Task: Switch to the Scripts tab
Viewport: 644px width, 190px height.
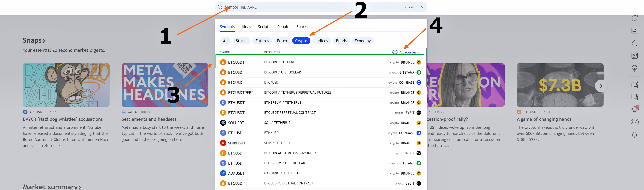Action: pyautogui.click(x=264, y=27)
